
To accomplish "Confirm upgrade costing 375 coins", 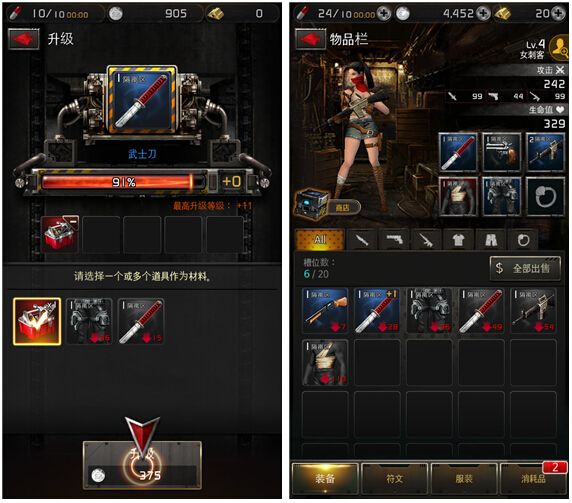I will pos(142,465).
